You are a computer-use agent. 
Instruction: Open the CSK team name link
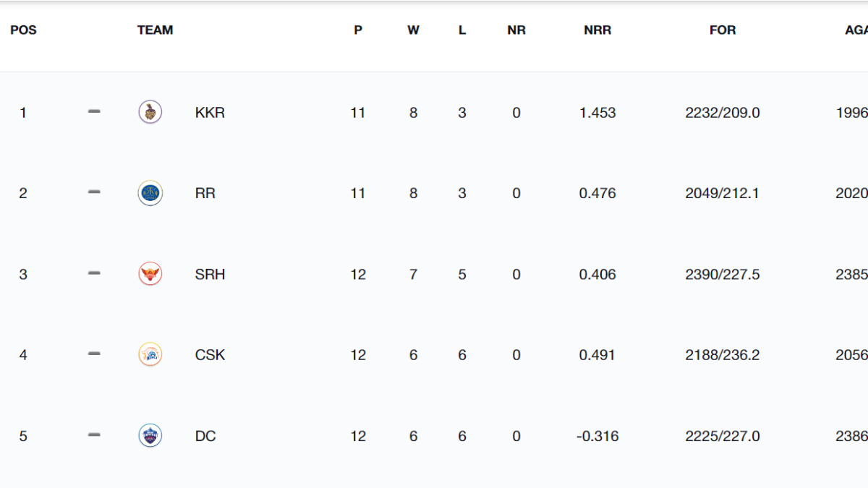210,356
